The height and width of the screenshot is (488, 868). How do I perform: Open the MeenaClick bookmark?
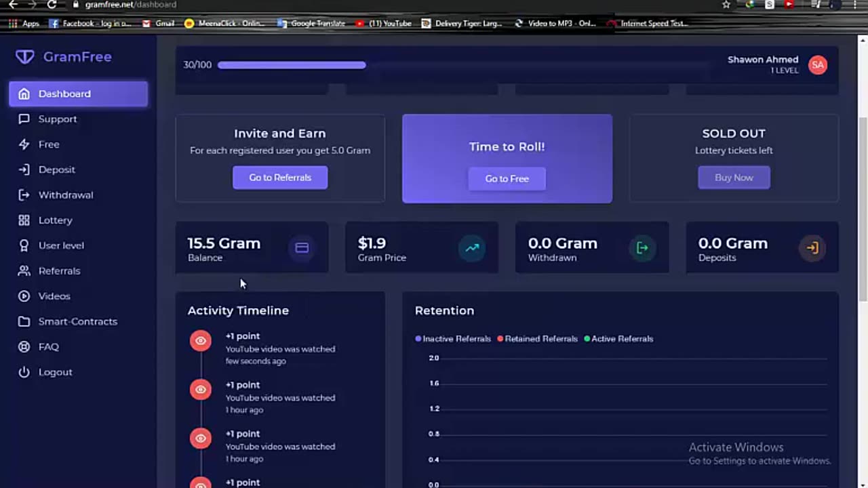pos(226,23)
